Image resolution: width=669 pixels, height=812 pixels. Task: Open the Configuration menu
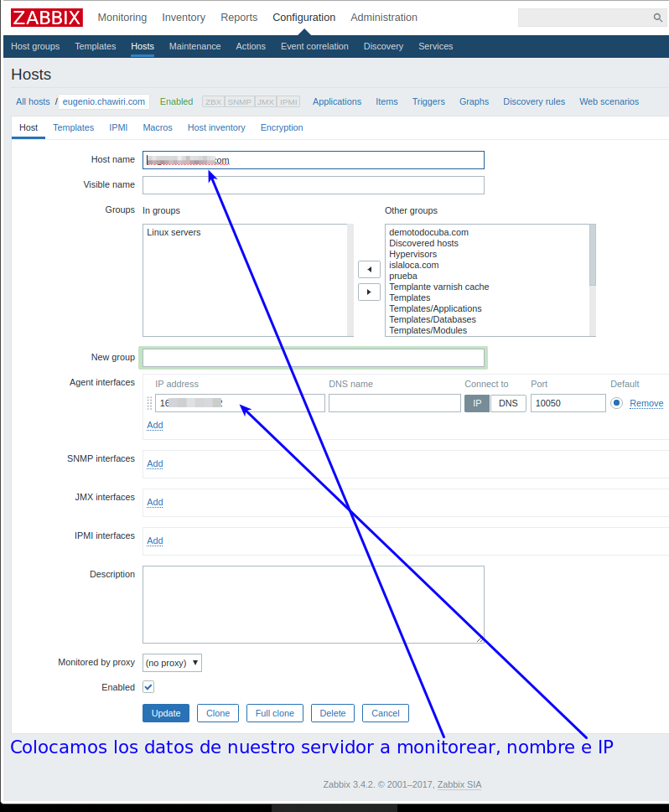(304, 18)
